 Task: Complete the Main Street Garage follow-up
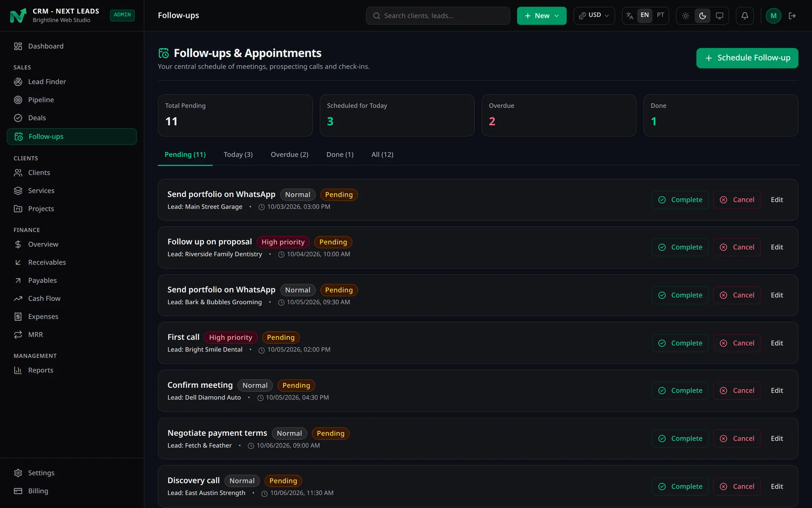[680, 200]
